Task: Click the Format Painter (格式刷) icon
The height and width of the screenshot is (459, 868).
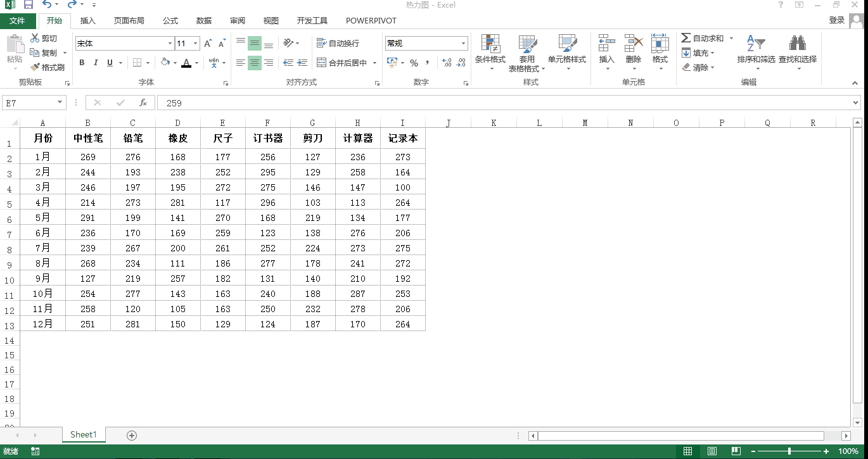Action: (35, 67)
